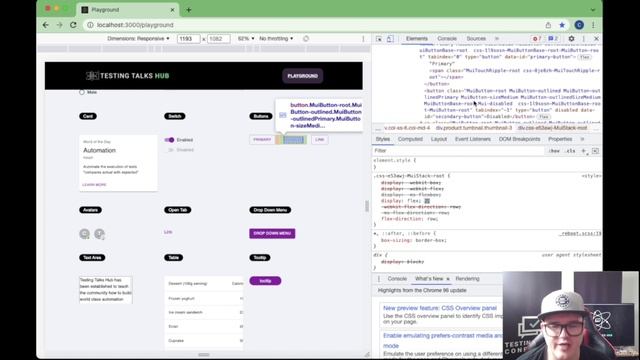The image size is (640, 360).
Task: Open the DevTools three-dot customize menu
Action: (584, 38)
